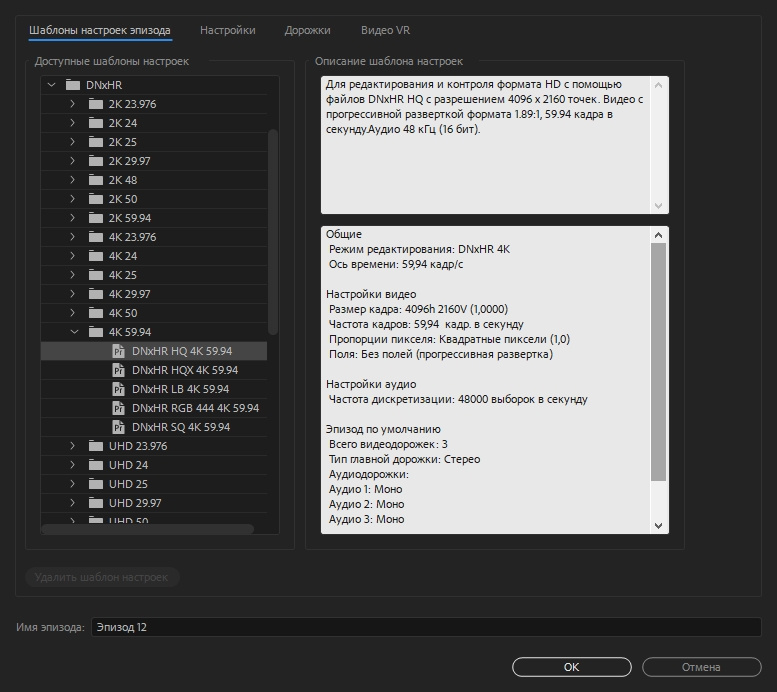Viewport: 777px width, 692px height.
Task: Click the folder icon of 2K 25
Action: [x=96, y=142]
